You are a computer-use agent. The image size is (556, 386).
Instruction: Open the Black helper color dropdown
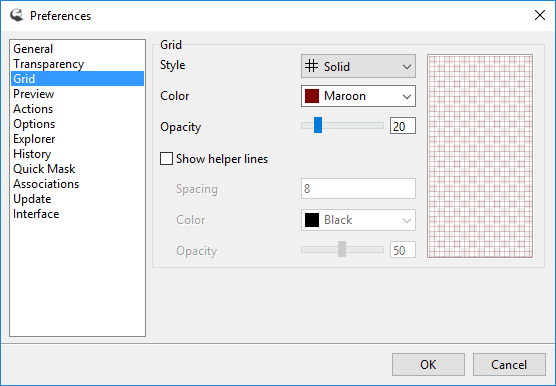coord(358,220)
